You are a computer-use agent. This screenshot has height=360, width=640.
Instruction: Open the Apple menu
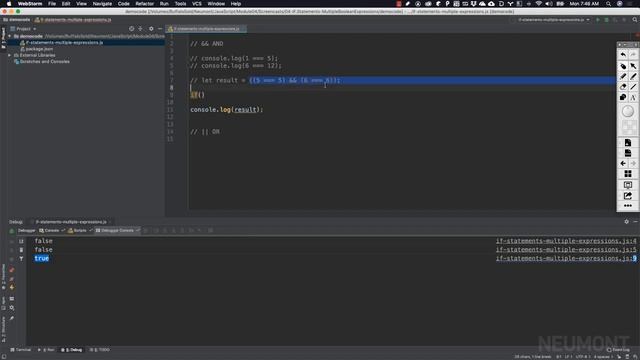[9, 4]
